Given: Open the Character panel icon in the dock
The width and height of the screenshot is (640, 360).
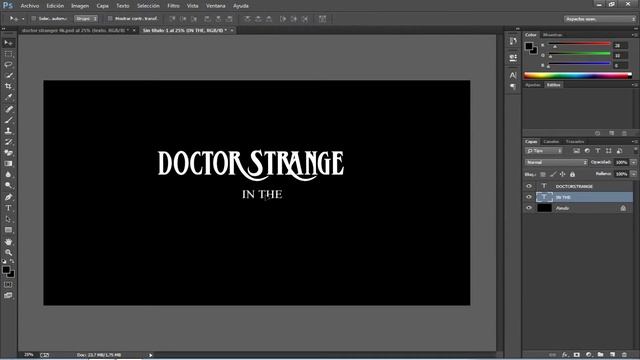Looking at the screenshot, I should (513, 76).
